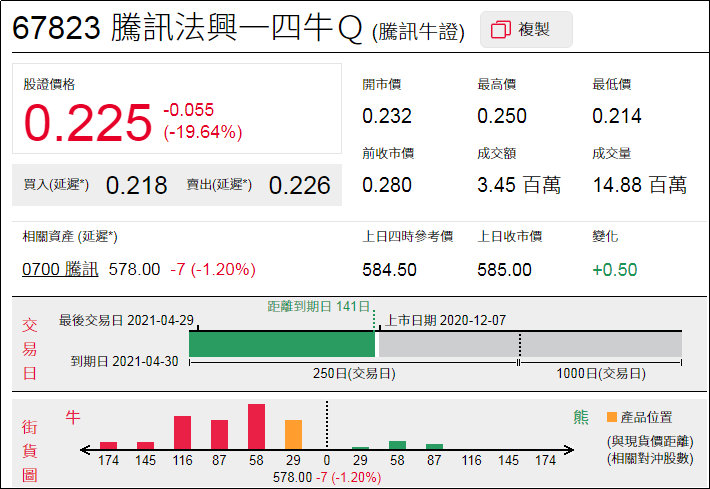Click the 4pm reference price 584.50
710x489 pixels.
click(389, 270)
